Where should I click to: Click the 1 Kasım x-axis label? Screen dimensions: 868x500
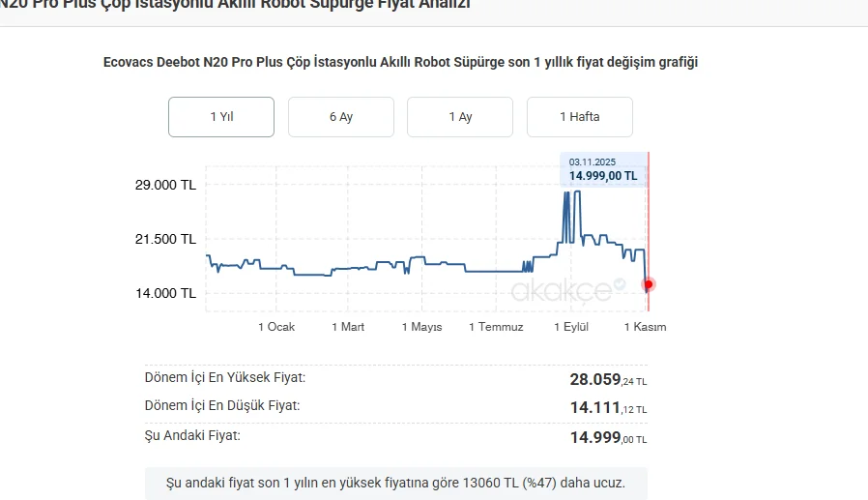tap(645, 327)
